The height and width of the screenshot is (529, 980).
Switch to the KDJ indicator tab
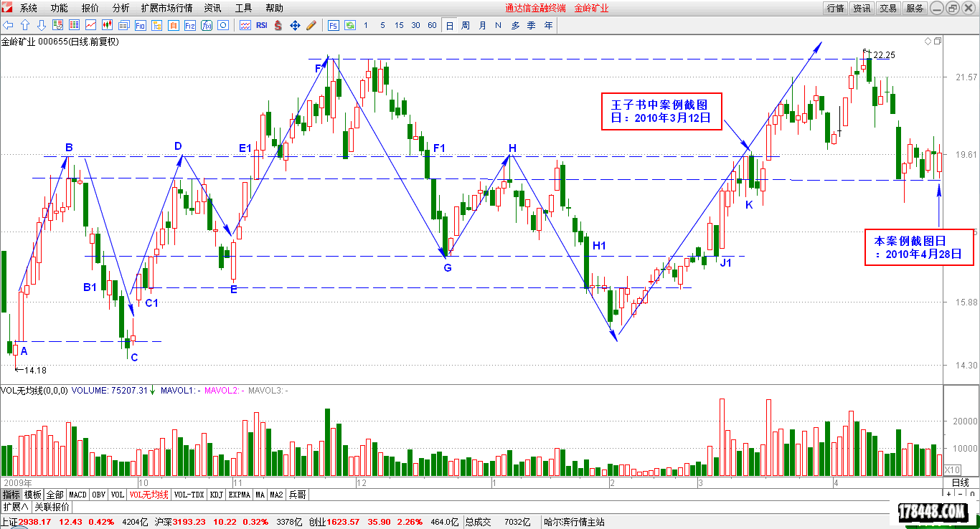[x=217, y=495]
